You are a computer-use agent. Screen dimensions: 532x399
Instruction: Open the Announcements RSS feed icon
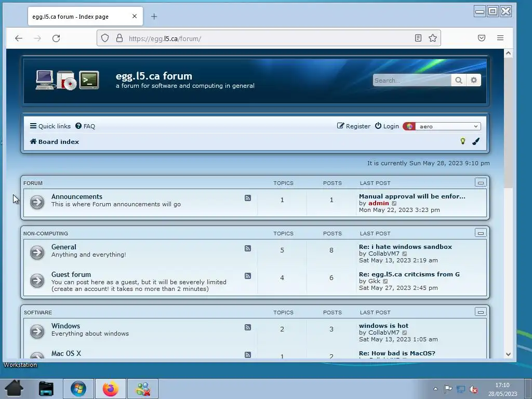pyautogui.click(x=248, y=198)
